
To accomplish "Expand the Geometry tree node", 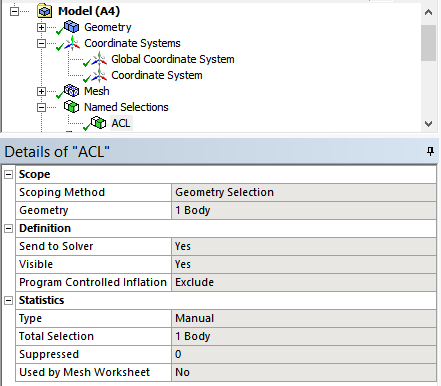I will (x=41, y=27).
